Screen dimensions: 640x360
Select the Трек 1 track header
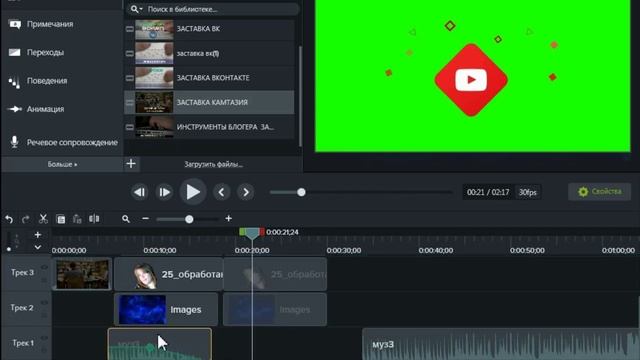point(27,343)
